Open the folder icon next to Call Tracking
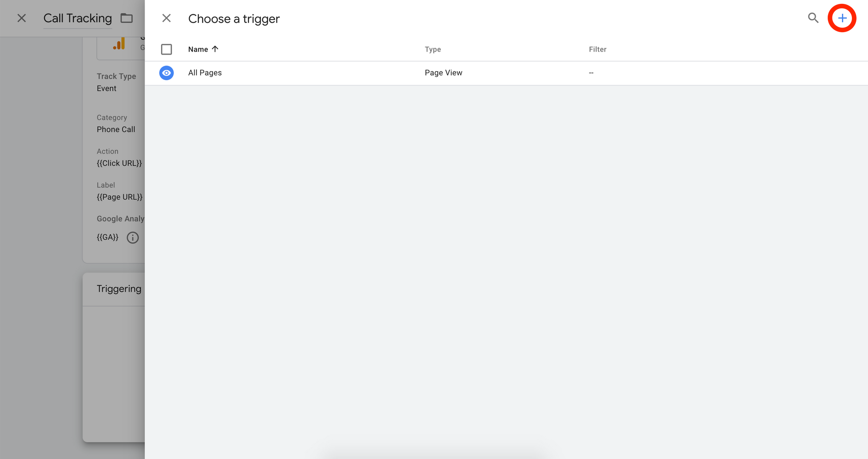This screenshot has height=459, width=868. 127,18
